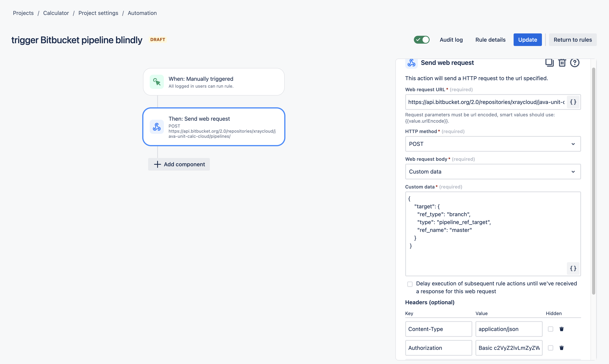
Task: Click the DRAFT status badge
Action: click(x=158, y=40)
